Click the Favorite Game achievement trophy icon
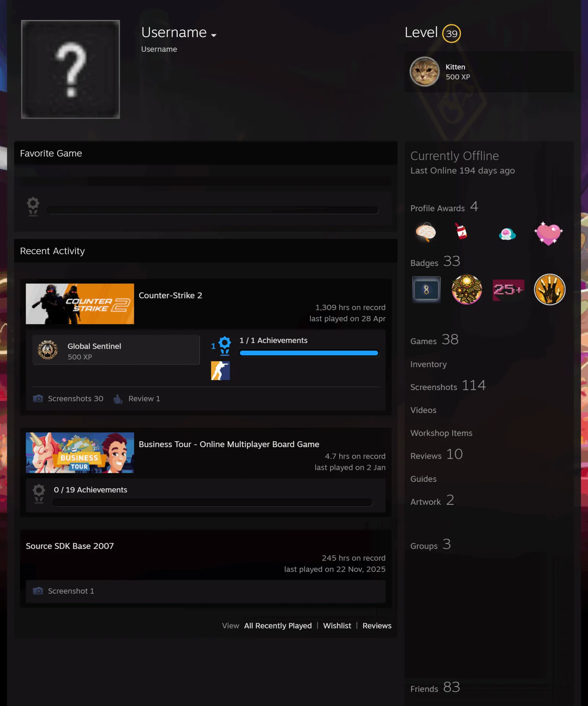Viewport: 588px width, 706px height. [x=33, y=207]
